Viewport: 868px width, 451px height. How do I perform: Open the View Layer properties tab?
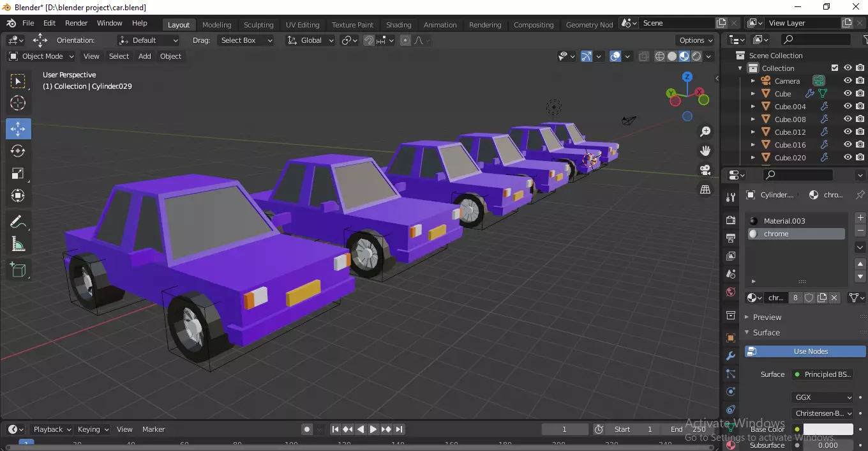tap(731, 256)
